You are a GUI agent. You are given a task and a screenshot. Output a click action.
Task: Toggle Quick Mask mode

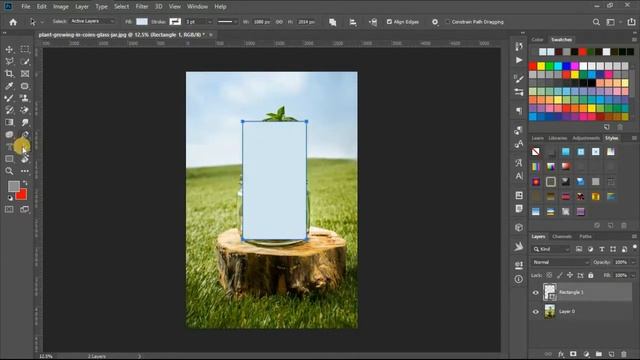tap(9, 209)
